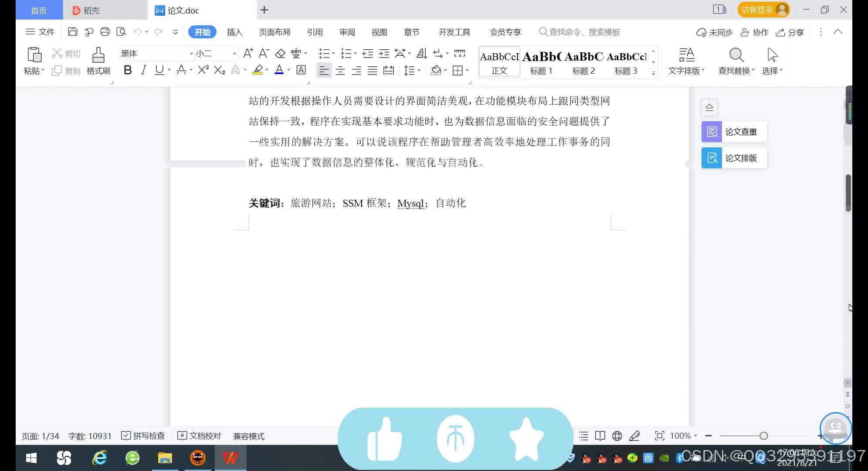
Task: Apply the font color red A
Action: pos(279,70)
